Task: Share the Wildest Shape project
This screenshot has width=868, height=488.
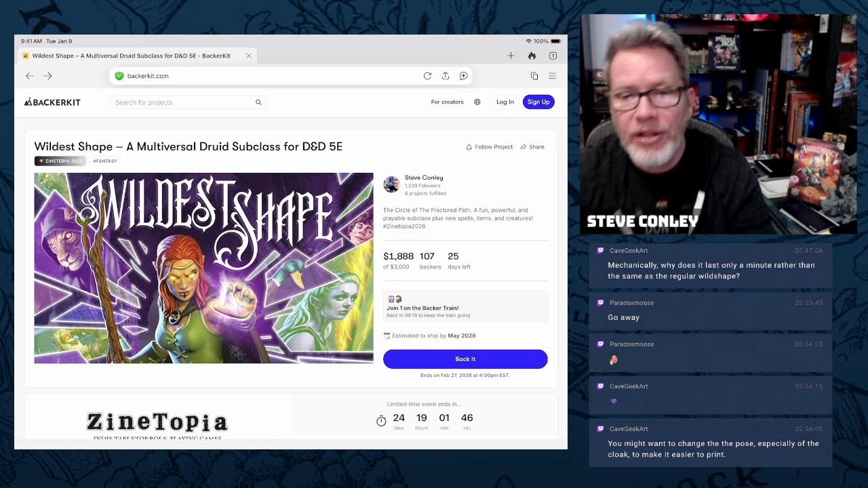Action: click(532, 147)
